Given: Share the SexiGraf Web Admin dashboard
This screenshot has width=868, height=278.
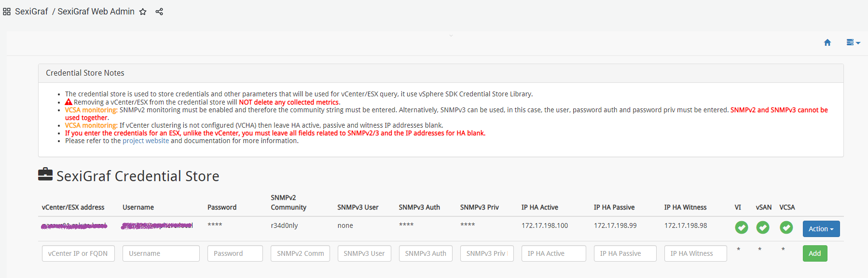Looking at the screenshot, I should pos(159,12).
